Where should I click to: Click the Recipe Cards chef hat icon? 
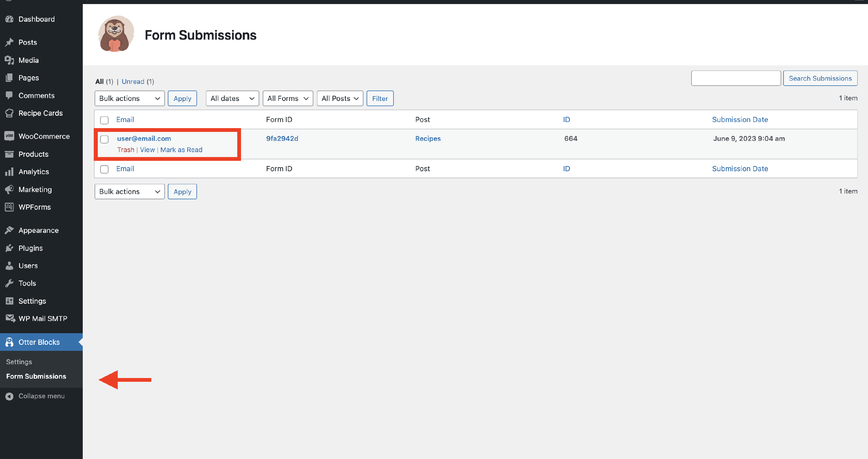coord(10,113)
